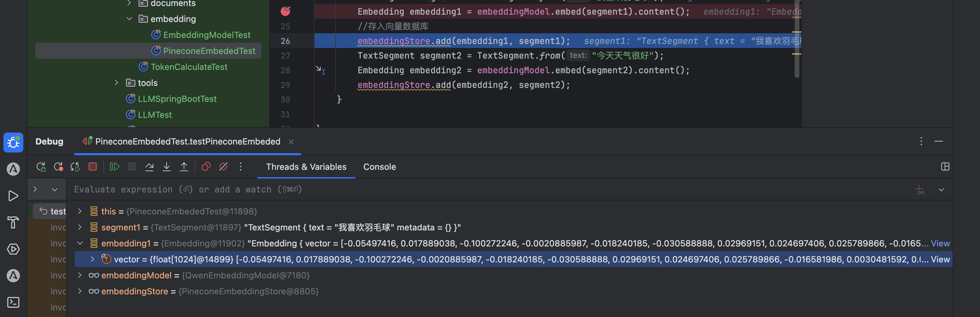Open the Run tool window icon
The height and width of the screenshot is (317, 980).
coord(13,196)
